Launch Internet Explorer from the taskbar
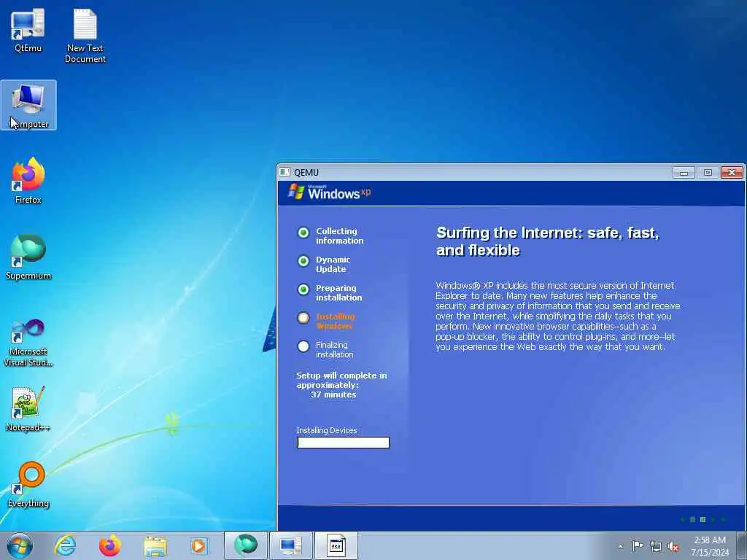The image size is (747, 560). pos(65,545)
